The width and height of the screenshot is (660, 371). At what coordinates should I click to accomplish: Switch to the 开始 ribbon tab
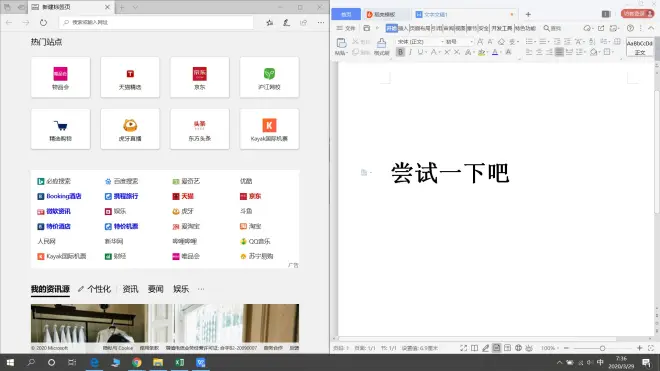pyautogui.click(x=391, y=28)
